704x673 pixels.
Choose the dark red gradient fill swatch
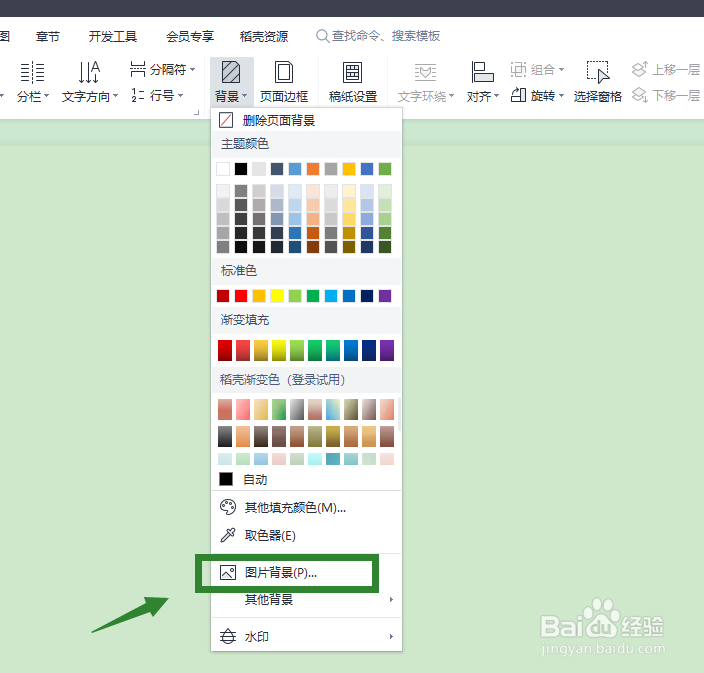tap(225, 350)
